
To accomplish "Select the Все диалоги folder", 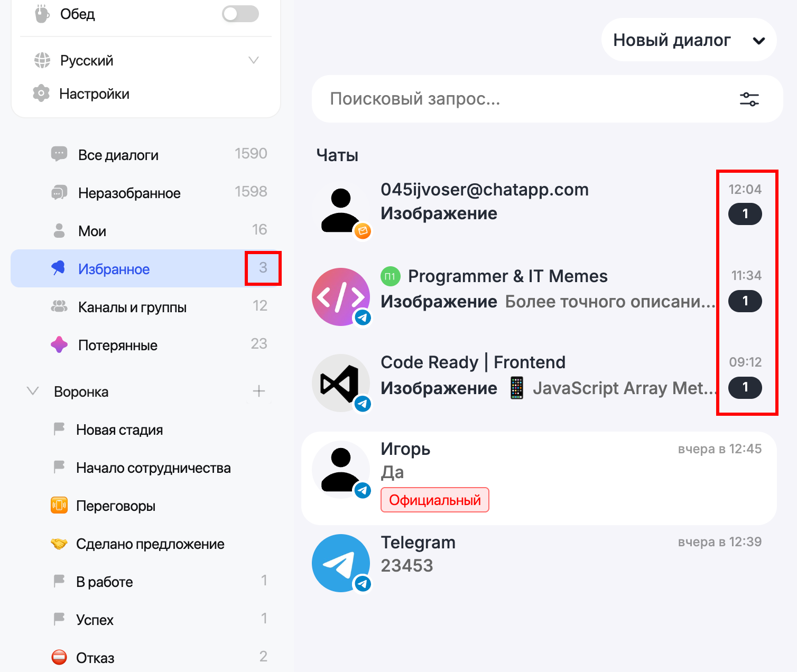I will coord(118,155).
